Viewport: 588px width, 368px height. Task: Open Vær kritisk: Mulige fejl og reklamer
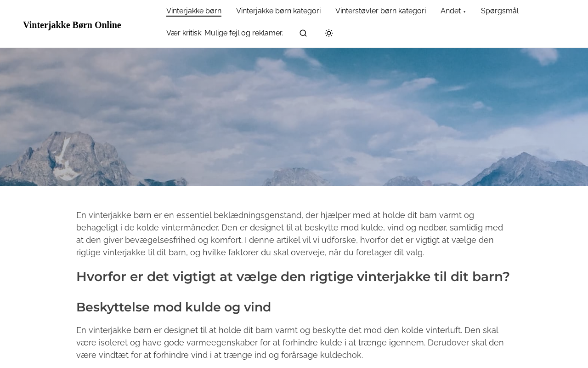point(225,33)
